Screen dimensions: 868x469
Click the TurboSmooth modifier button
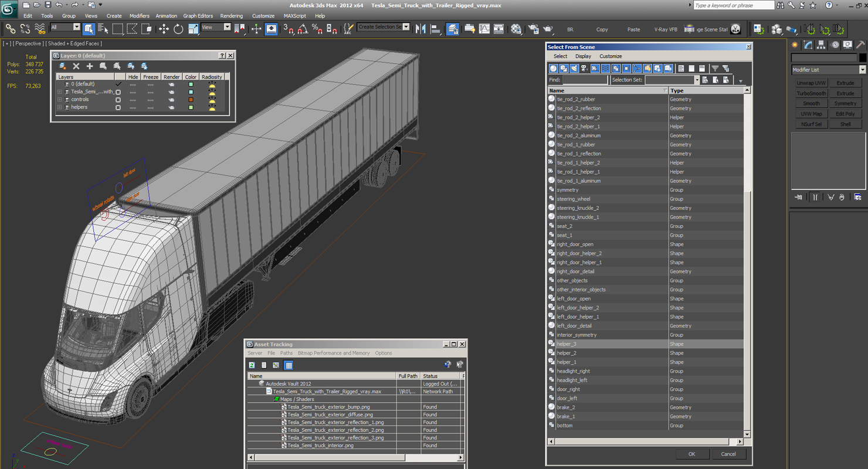[x=811, y=93]
